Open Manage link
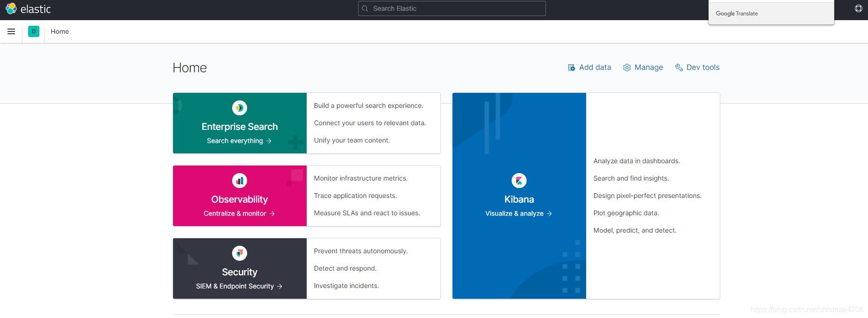Image resolution: width=868 pixels, height=318 pixels. (x=643, y=67)
